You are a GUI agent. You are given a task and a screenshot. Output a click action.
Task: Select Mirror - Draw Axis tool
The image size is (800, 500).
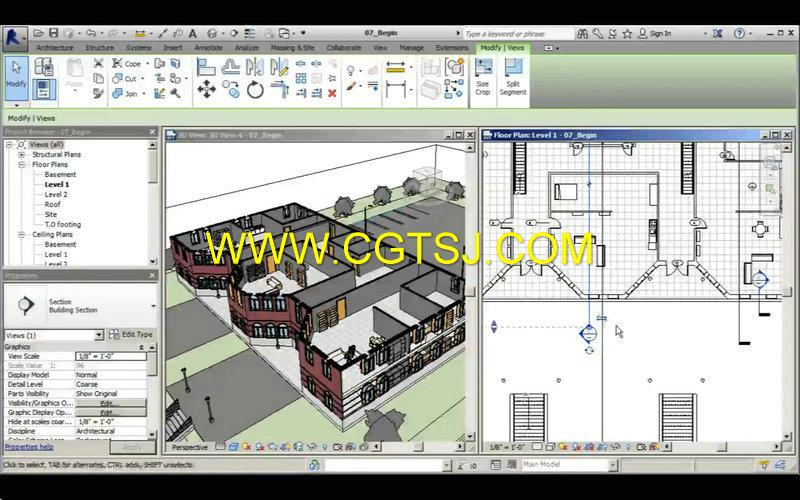pyautogui.click(x=279, y=67)
